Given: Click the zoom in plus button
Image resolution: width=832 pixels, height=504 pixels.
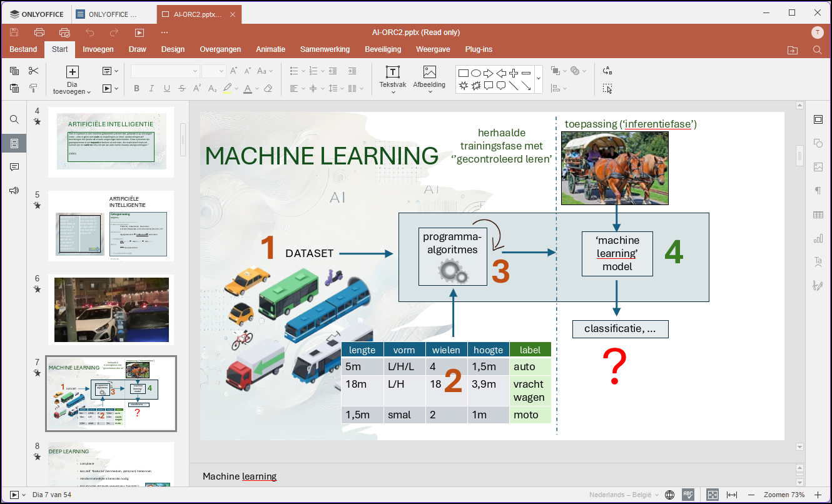Looking at the screenshot, I should point(817,495).
